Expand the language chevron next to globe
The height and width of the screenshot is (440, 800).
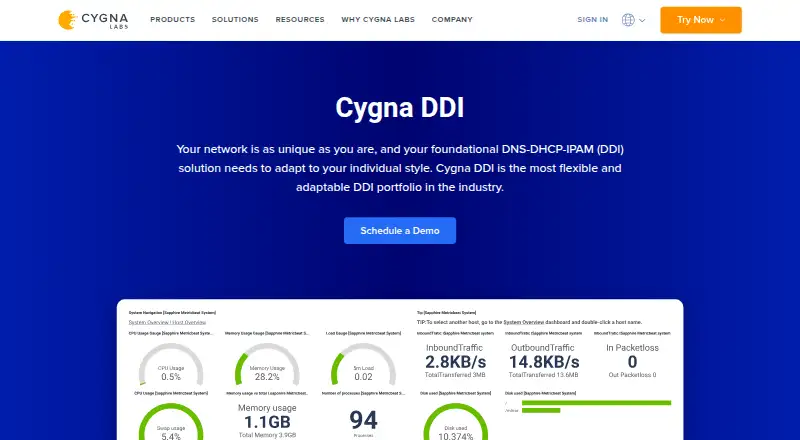pyautogui.click(x=642, y=20)
